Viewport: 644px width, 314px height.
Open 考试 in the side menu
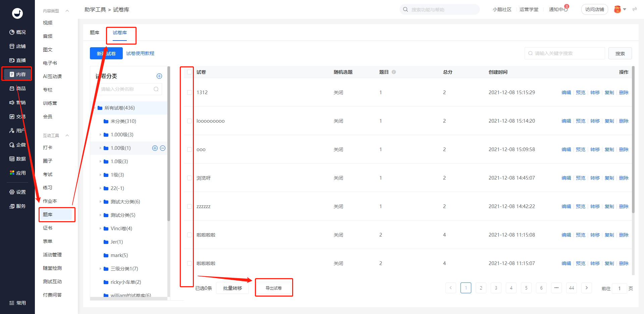(x=48, y=174)
